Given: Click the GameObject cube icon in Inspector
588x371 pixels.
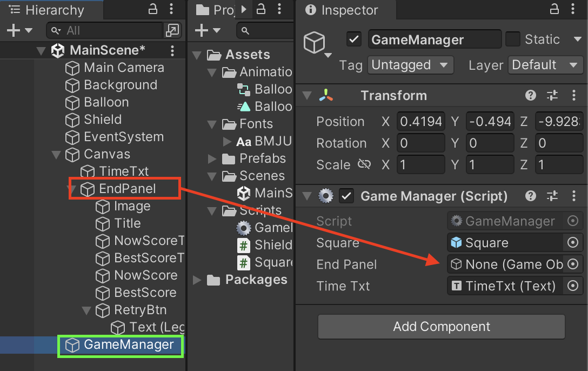Looking at the screenshot, I should pos(314,42).
